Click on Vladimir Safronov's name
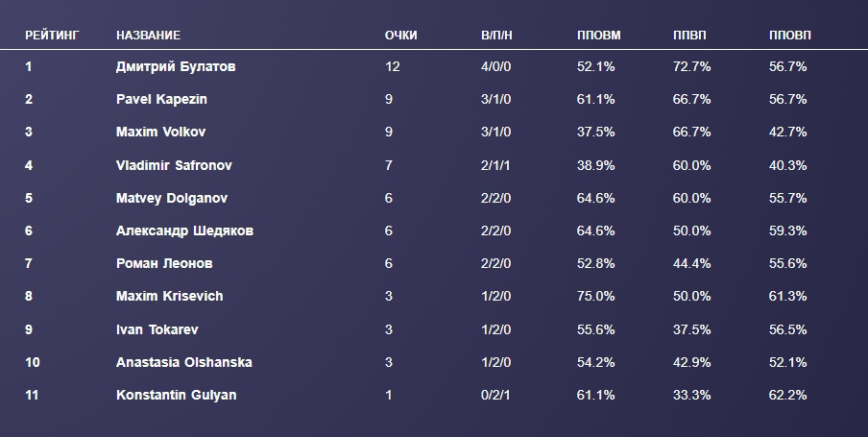The height and width of the screenshot is (437, 868). tap(174, 165)
